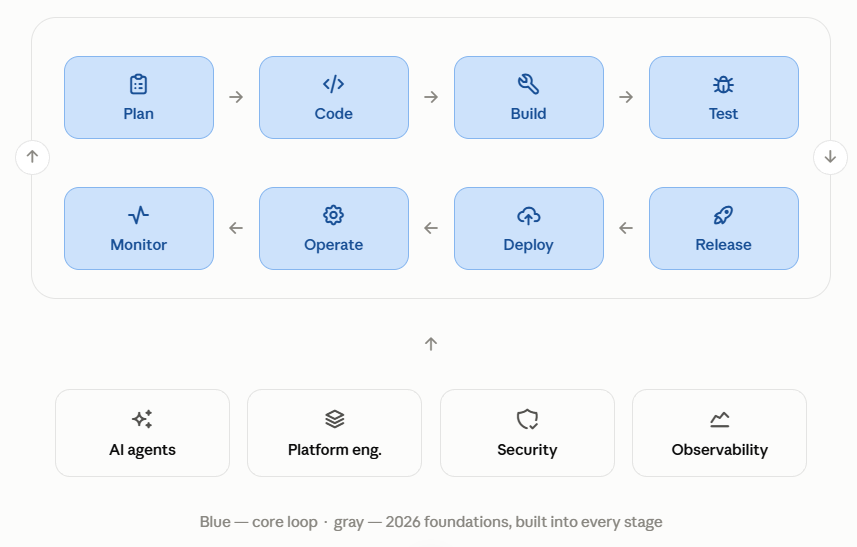Click the clipboard icon in the Plan card
This screenshot has height=547, width=857.
click(x=138, y=84)
